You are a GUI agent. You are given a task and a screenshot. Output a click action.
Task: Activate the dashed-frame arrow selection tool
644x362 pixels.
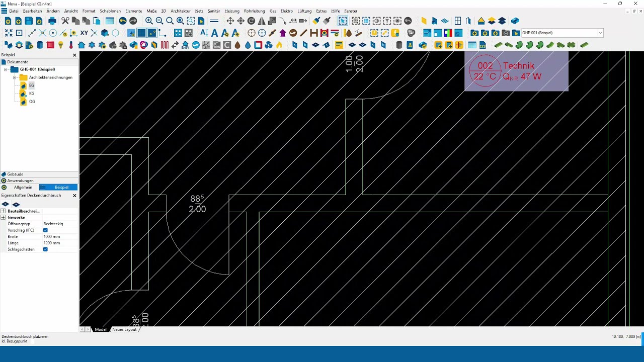pyautogui.click(x=343, y=21)
